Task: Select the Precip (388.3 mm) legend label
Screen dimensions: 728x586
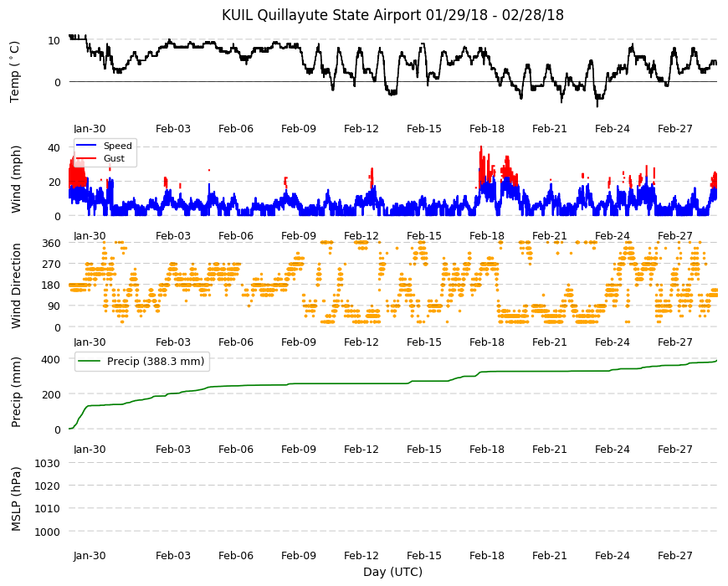Action: (156, 362)
